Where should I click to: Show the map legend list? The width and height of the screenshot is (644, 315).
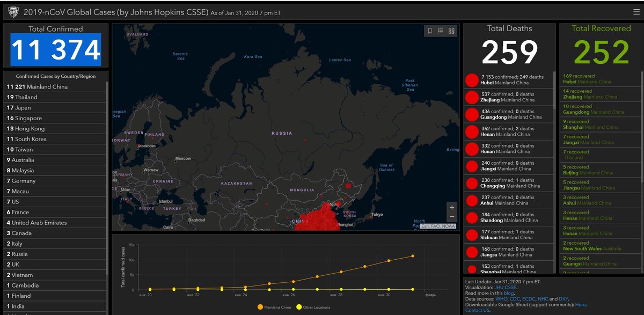(x=441, y=31)
